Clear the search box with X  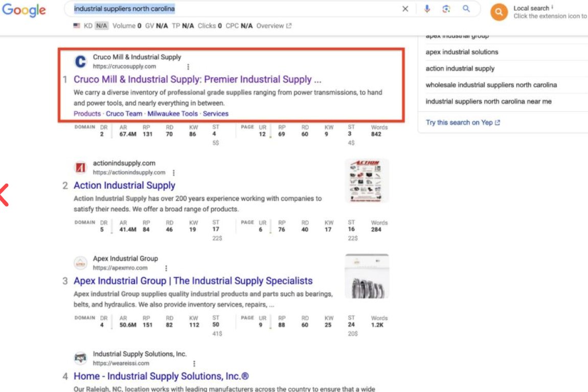pyautogui.click(x=405, y=9)
